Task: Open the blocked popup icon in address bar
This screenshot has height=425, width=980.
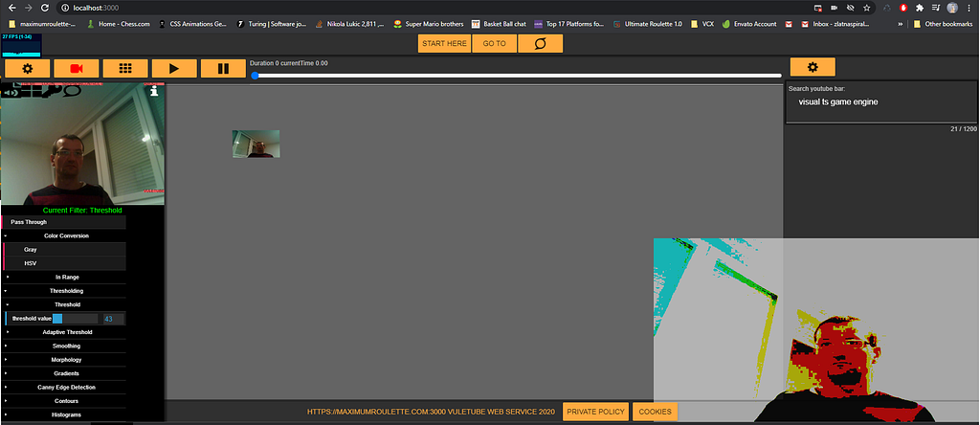Action: coord(818,8)
